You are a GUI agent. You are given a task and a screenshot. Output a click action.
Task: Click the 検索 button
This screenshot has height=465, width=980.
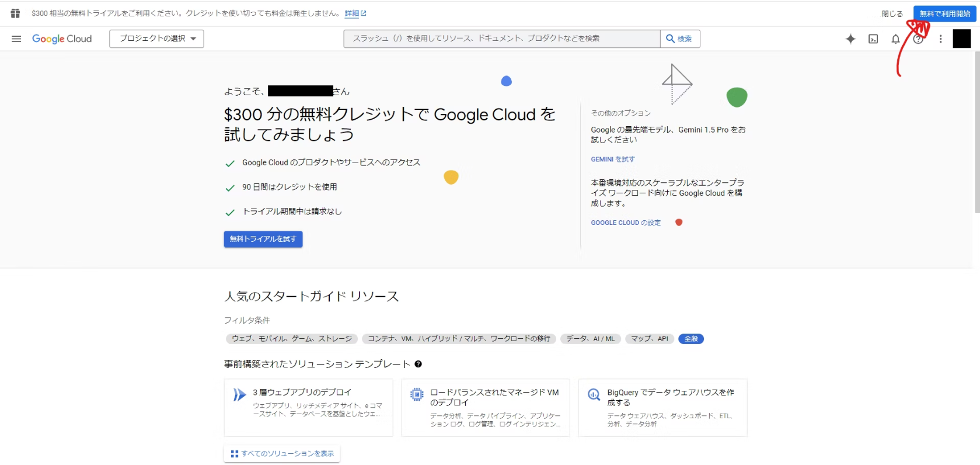(x=680, y=39)
